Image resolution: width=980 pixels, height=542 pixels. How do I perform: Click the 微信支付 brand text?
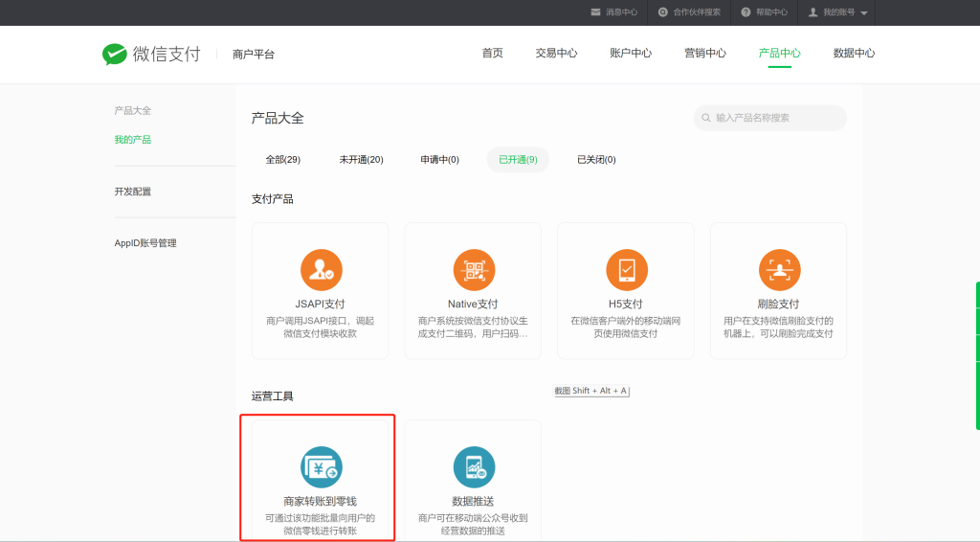[167, 54]
